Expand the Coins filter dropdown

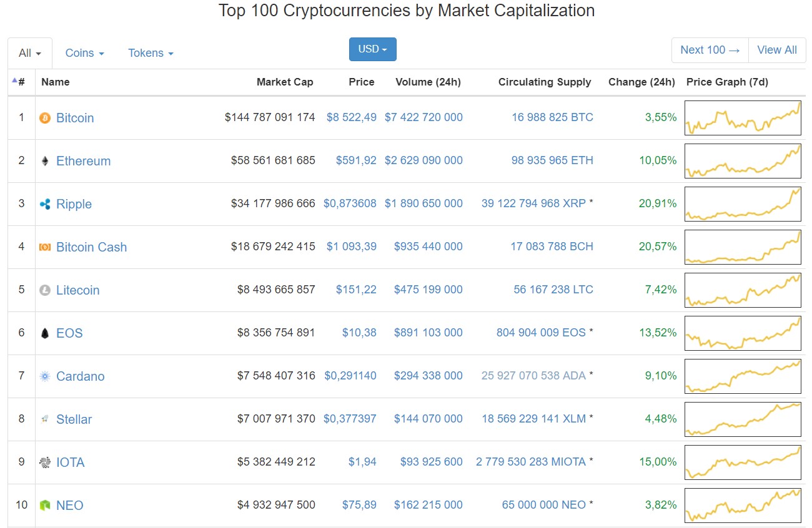coord(85,53)
